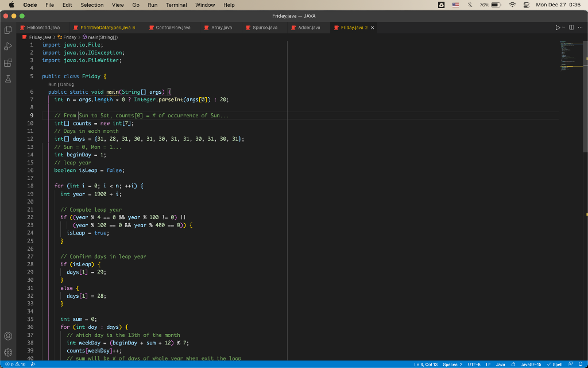Toggle Spell checker in status bar
The width and height of the screenshot is (588, 368).
554,363
